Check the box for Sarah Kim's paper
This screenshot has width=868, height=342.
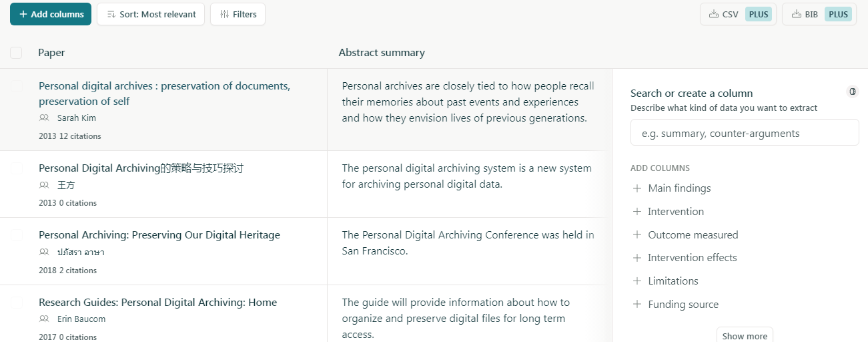point(16,86)
